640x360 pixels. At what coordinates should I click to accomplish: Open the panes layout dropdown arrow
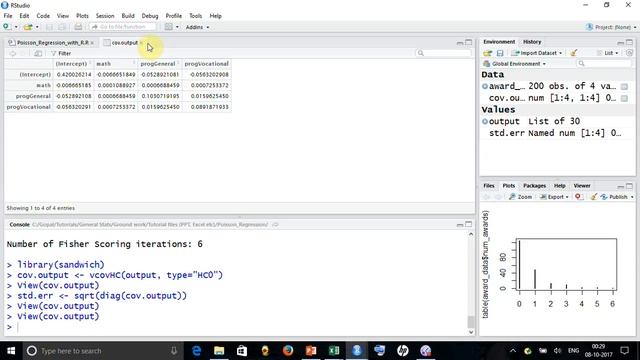click(178, 27)
